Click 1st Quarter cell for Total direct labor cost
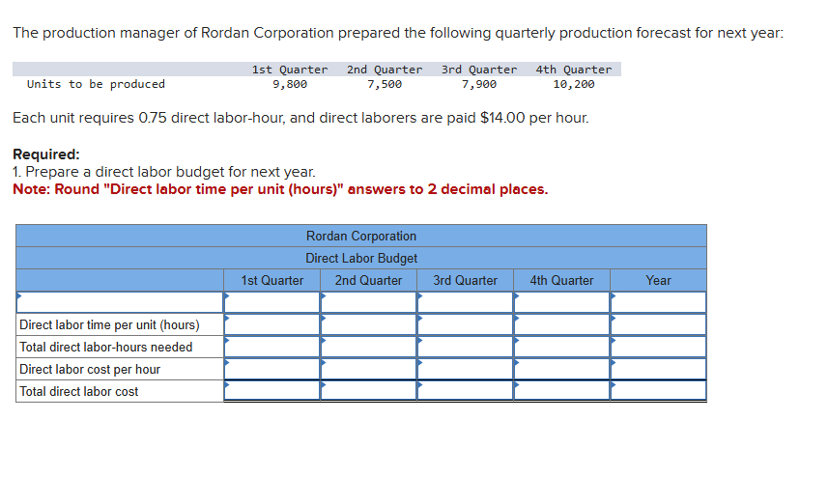The height and width of the screenshot is (504, 829). click(272, 391)
